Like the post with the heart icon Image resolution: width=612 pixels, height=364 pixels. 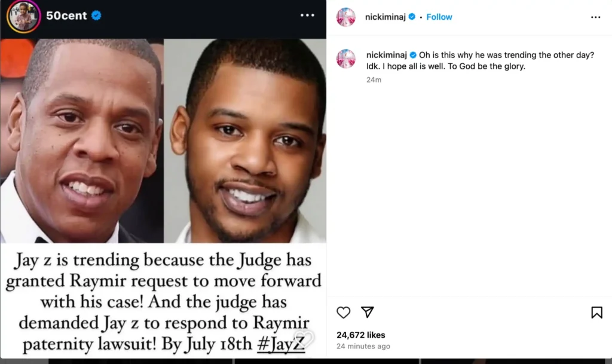pos(344,313)
